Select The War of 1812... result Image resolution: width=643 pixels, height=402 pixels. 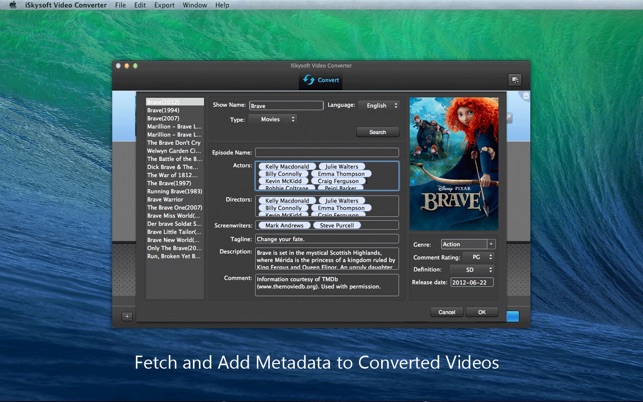175,175
